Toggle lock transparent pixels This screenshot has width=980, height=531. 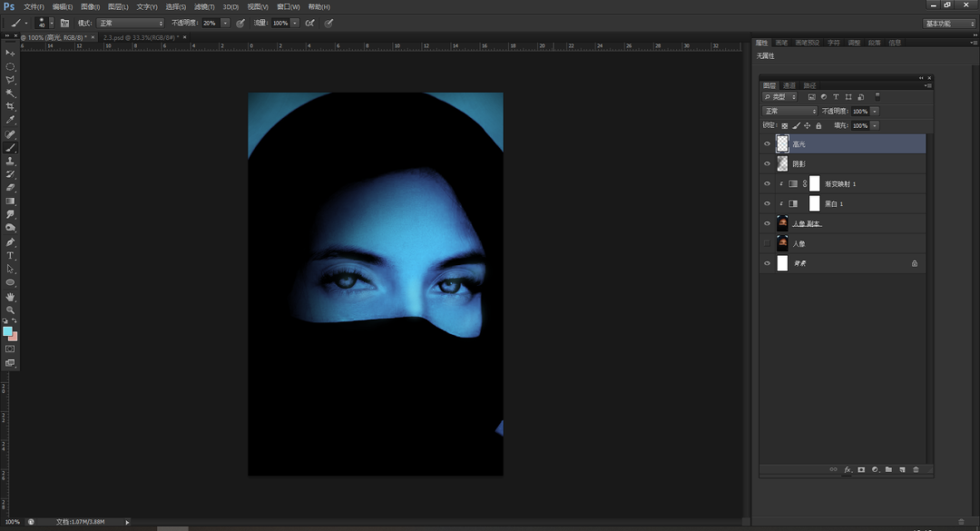[784, 125]
